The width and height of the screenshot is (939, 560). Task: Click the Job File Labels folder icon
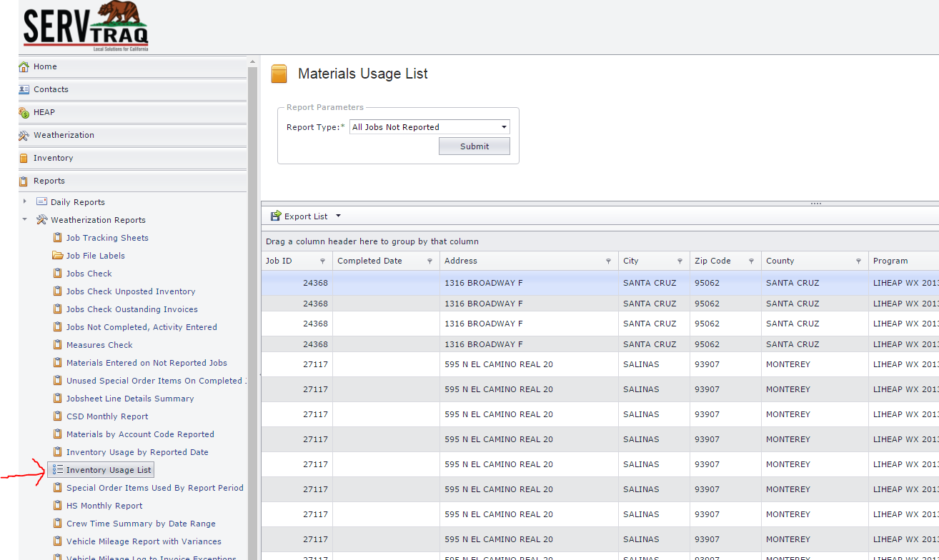58,255
